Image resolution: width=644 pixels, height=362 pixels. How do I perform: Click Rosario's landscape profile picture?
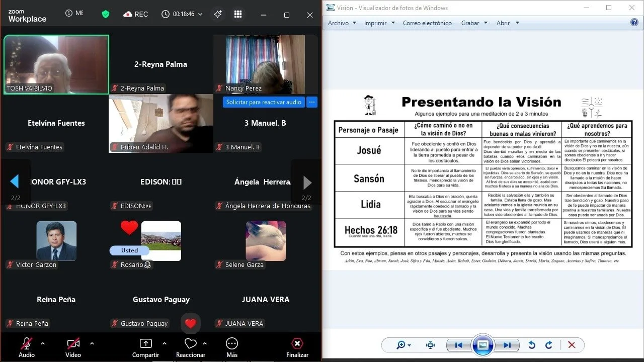(161, 241)
